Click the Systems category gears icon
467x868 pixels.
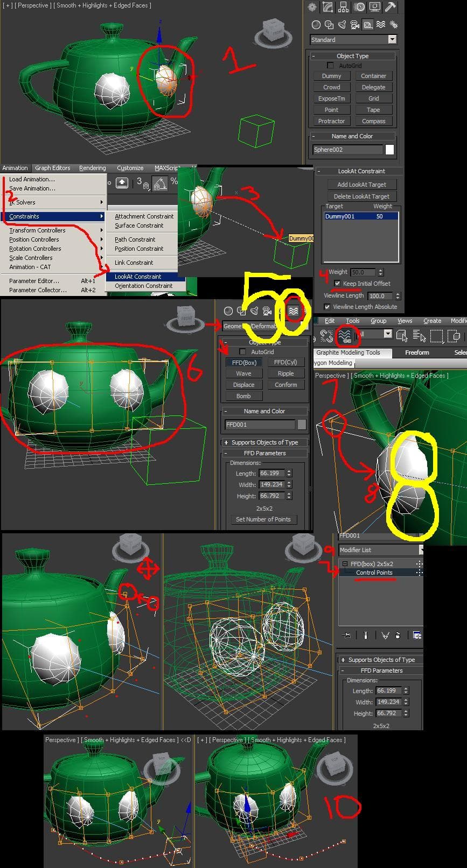(394, 25)
